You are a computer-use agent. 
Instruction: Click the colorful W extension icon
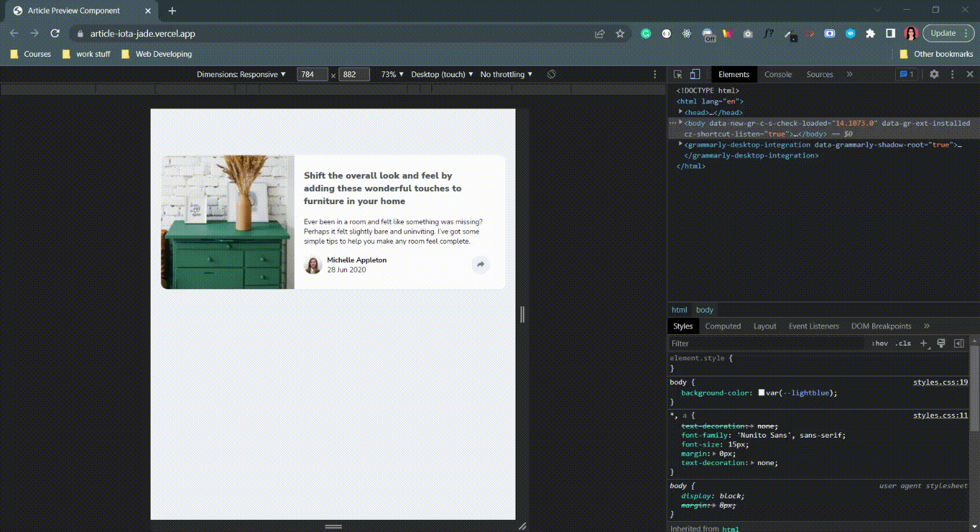click(x=727, y=34)
